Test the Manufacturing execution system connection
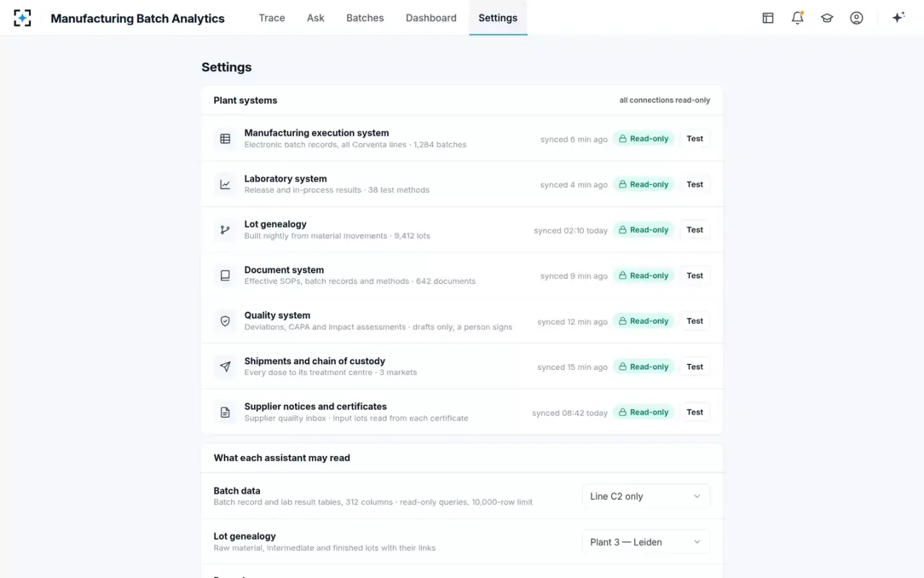The height and width of the screenshot is (578, 924). click(695, 139)
